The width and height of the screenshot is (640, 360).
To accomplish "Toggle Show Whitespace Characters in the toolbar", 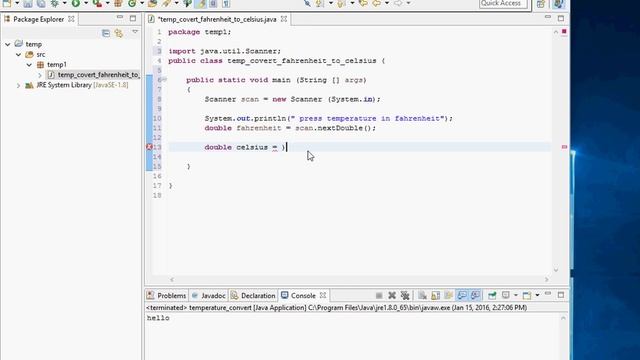I will (226, 4).
